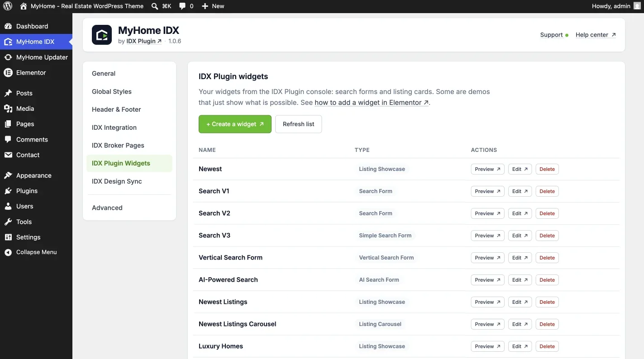Click the Elementor sidebar icon
Screen dimensions: 644x359
pyautogui.click(x=8, y=73)
